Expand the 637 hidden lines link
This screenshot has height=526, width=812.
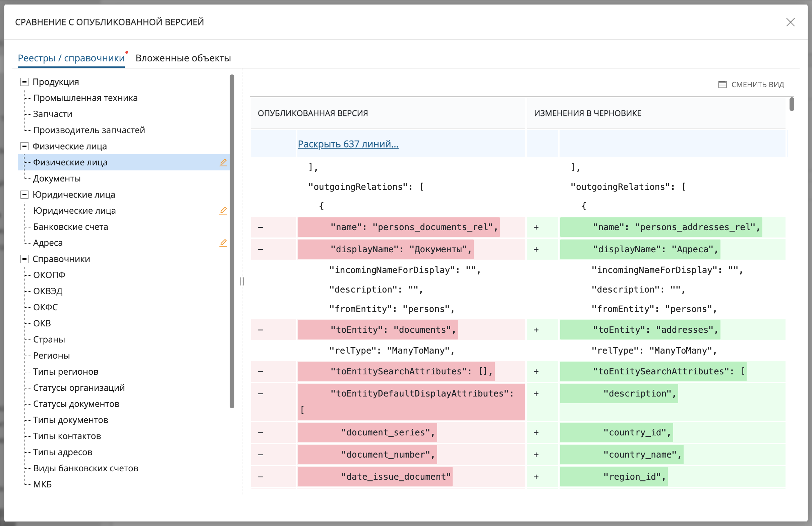348,144
